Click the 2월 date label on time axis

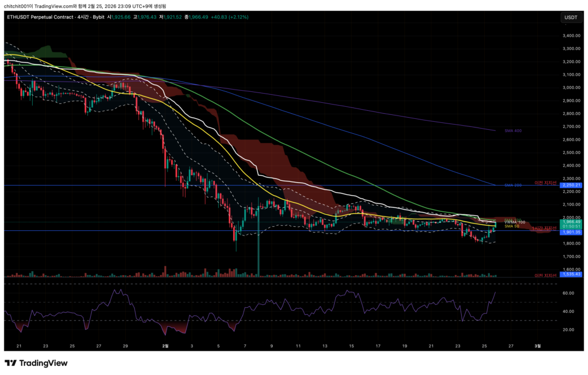165,346
